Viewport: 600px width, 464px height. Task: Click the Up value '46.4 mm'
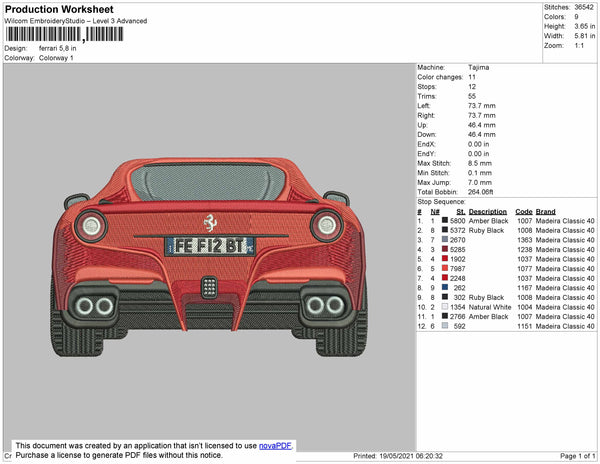click(x=481, y=125)
